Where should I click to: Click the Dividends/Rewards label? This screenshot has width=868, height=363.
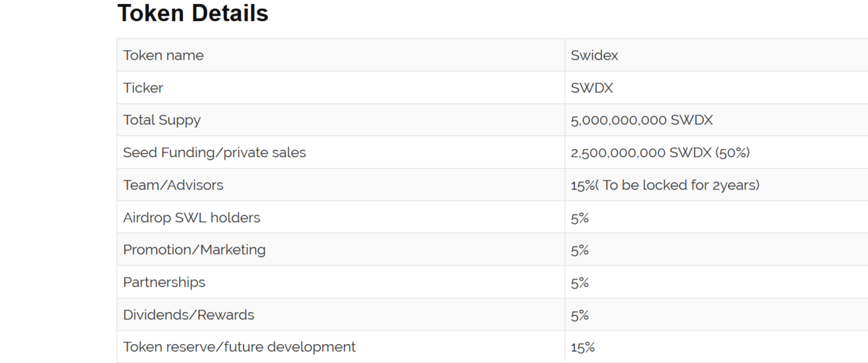pyautogui.click(x=189, y=315)
